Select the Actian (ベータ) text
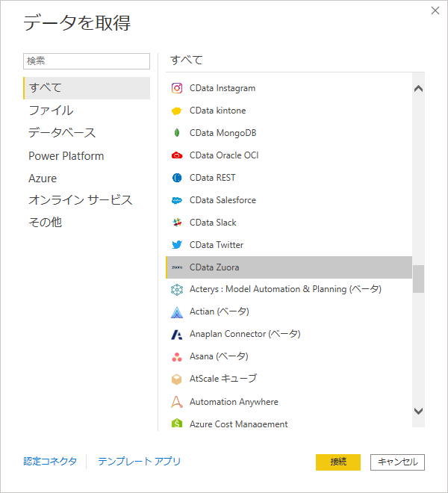 (x=220, y=311)
